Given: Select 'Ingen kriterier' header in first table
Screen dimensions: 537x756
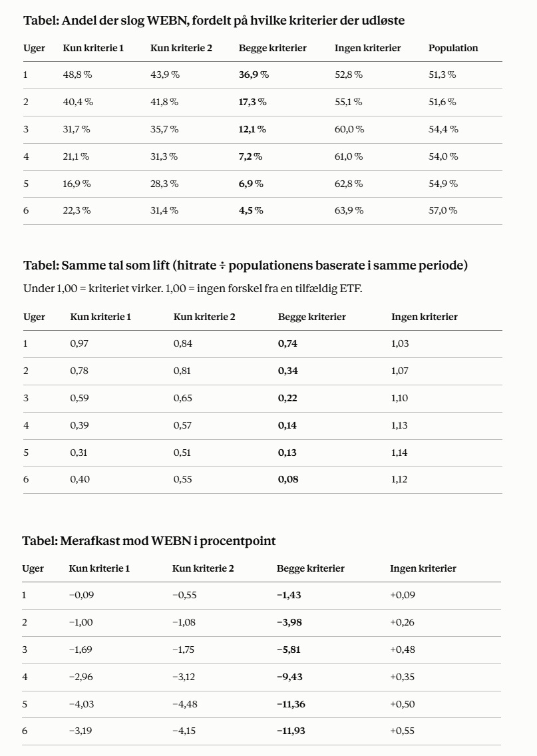Looking at the screenshot, I should (x=368, y=48).
